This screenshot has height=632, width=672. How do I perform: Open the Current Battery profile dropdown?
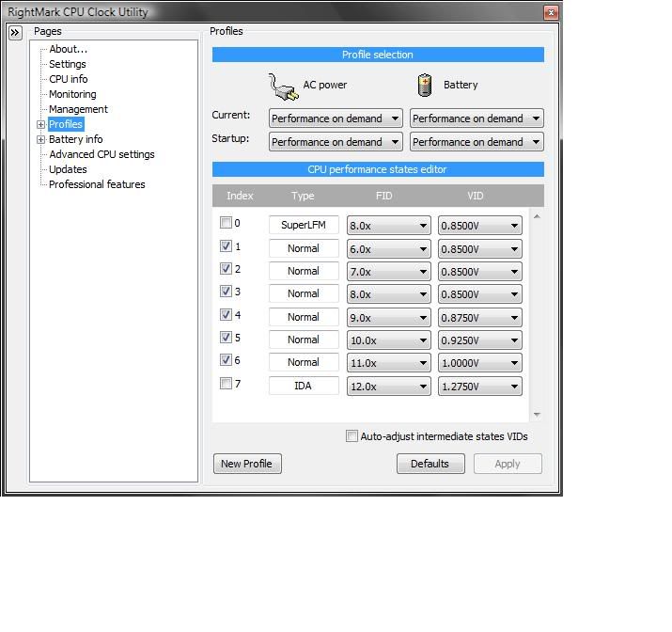coord(477,118)
